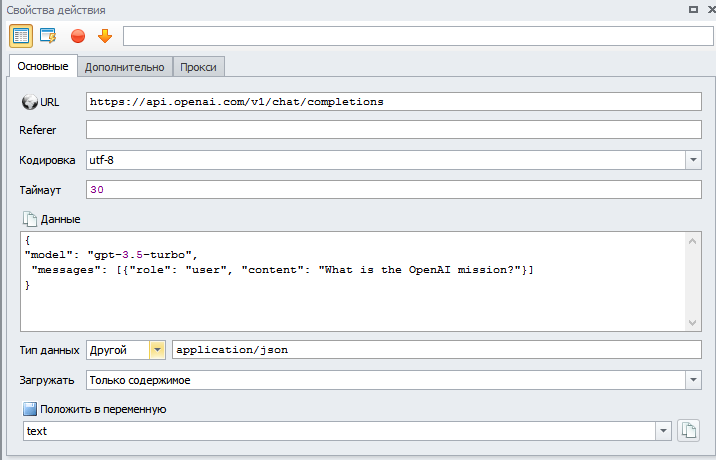The height and width of the screenshot is (460, 716).
Task: Click the document icon beside Данные
Action: pyautogui.click(x=29, y=218)
